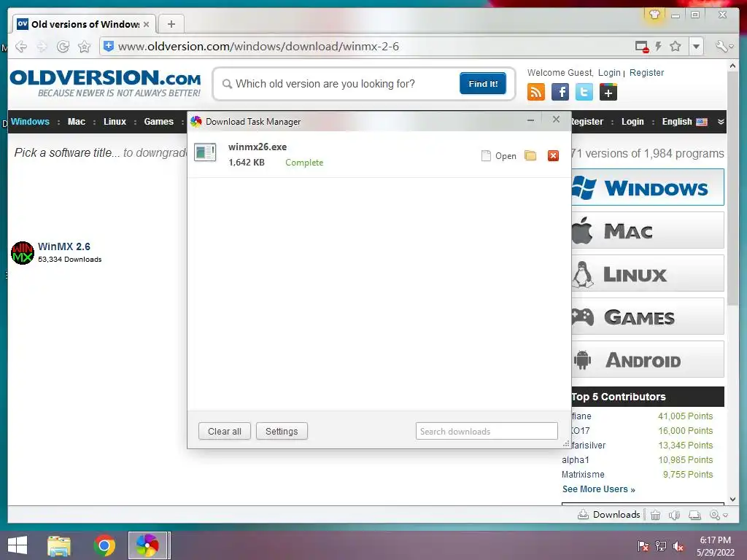The height and width of the screenshot is (560, 747).
Task: Click contributor alpha1
Action: (575, 459)
